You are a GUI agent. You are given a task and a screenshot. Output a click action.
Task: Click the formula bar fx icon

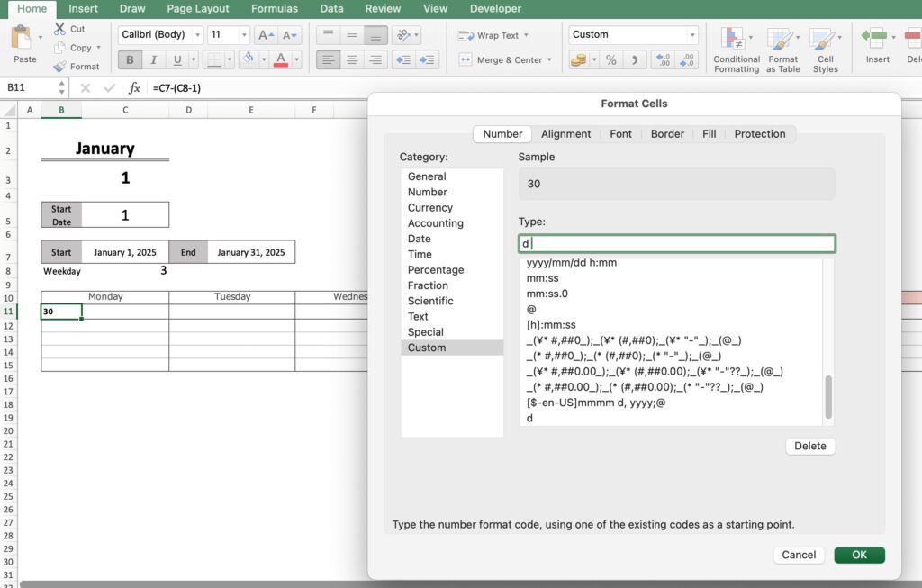point(134,87)
